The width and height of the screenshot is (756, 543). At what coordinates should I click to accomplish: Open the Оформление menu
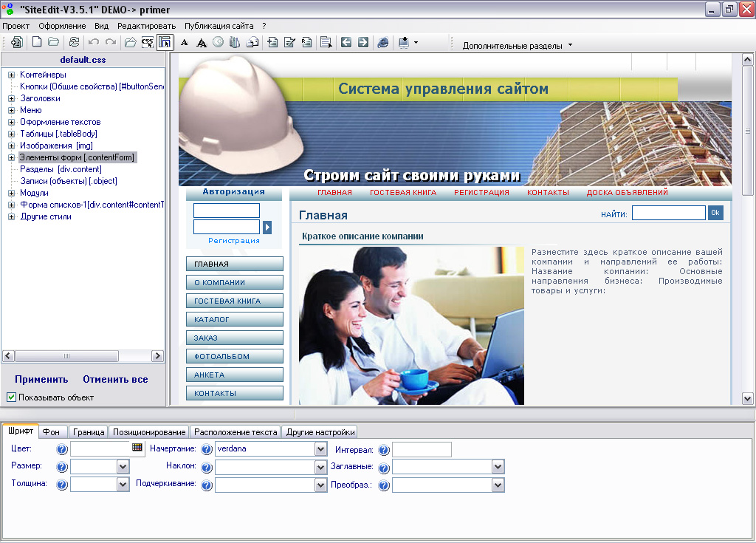coord(62,25)
